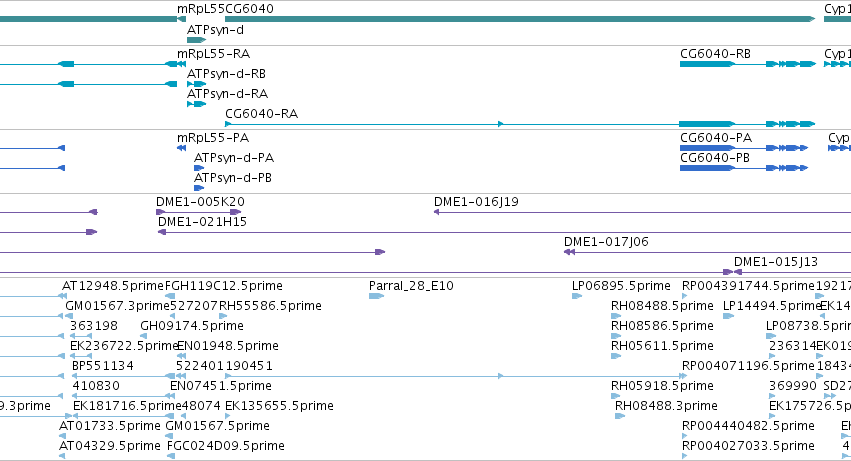Image resolution: width=851 pixels, height=461 pixels.
Task: Select the RP004391744.5prime EST label
Action: tap(748, 286)
